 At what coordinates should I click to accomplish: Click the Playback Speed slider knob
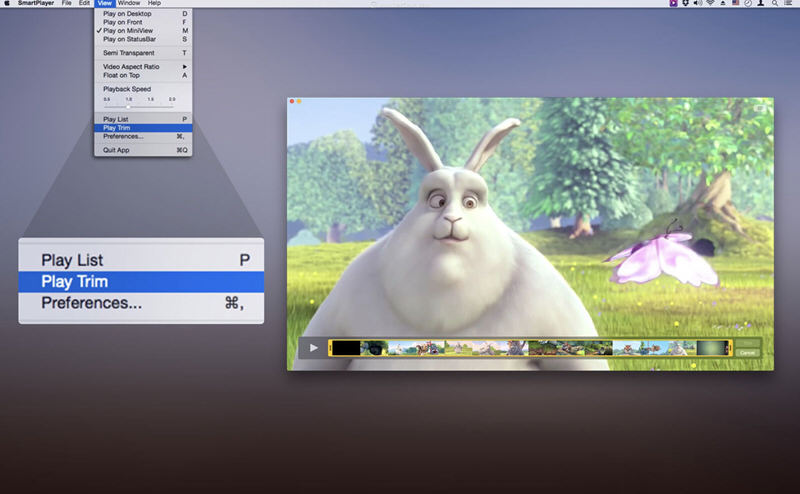pyautogui.click(x=128, y=107)
